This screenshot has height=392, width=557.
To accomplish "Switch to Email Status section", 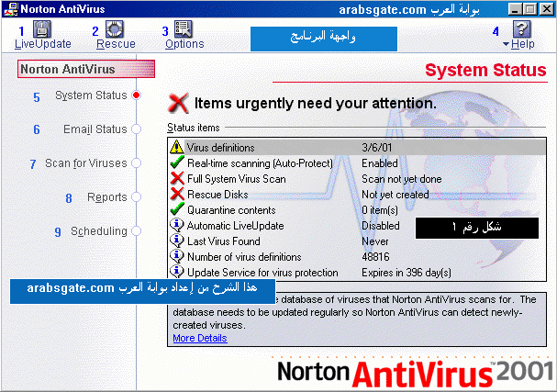I will pos(95,129).
